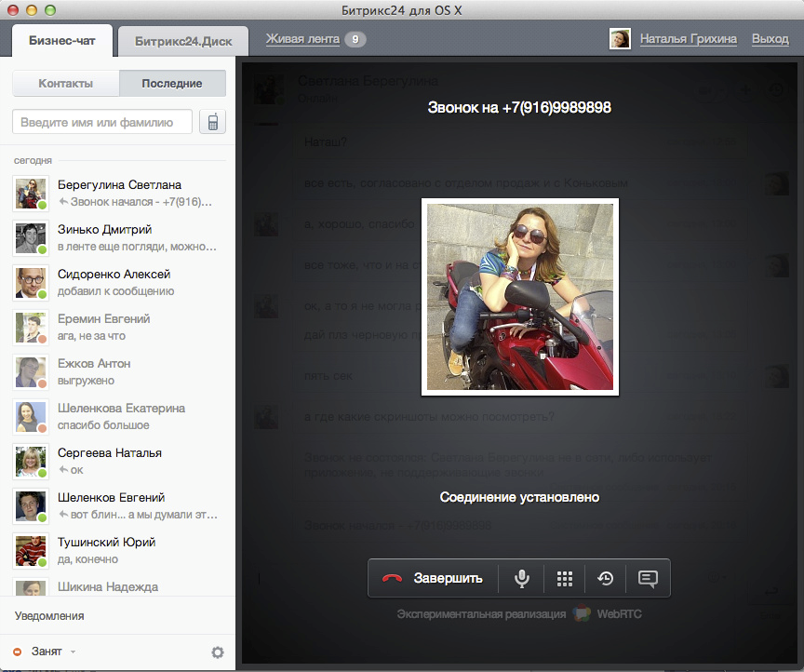Viewport: 804px width, 672px height.
Task: Open chat with Шеленкова Екатерина
Action: pos(118,417)
